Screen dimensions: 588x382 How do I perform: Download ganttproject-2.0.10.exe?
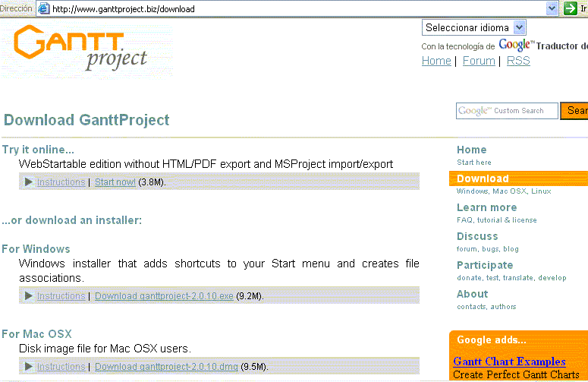click(x=164, y=295)
